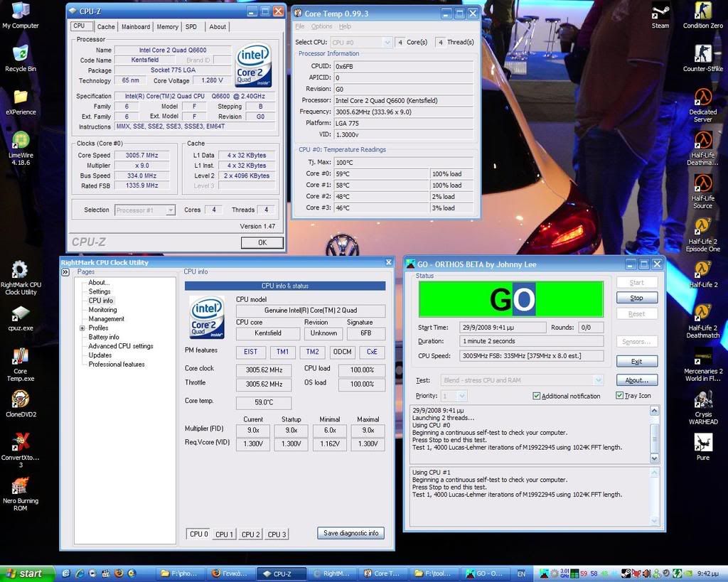Open Counter-Strike desktop shortcut
This screenshot has height=582, width=728.
702,54
